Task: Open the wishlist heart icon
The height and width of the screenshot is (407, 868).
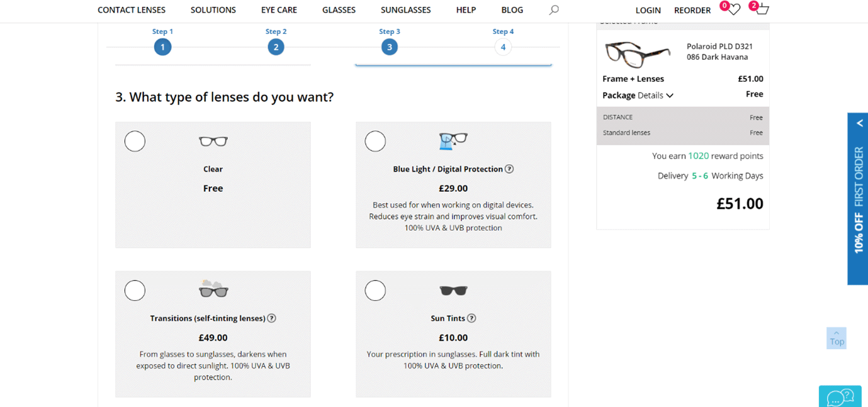Action: [734, 9]
